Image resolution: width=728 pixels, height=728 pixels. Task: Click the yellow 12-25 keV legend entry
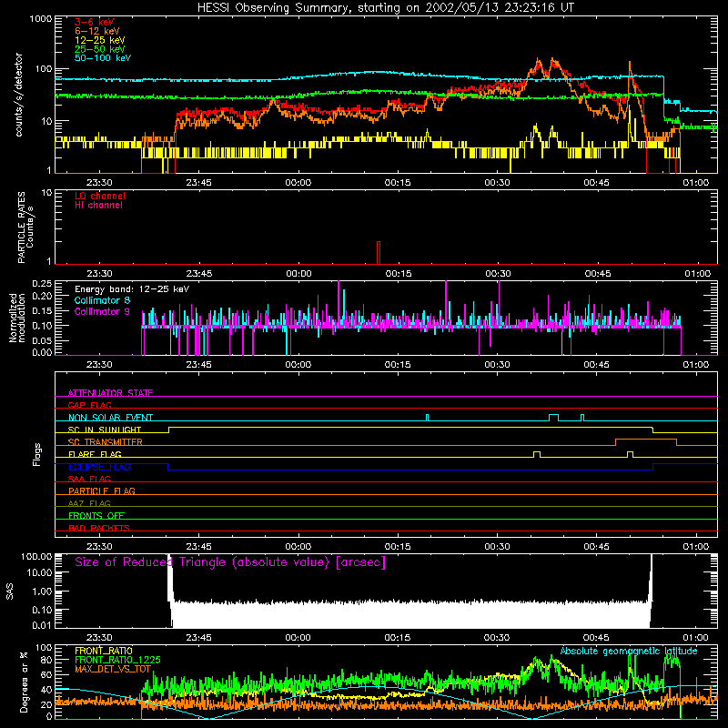click(x=100, y=40)
